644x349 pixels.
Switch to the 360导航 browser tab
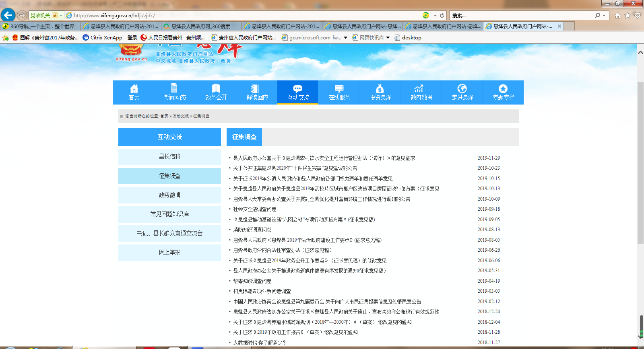point(40,26)
